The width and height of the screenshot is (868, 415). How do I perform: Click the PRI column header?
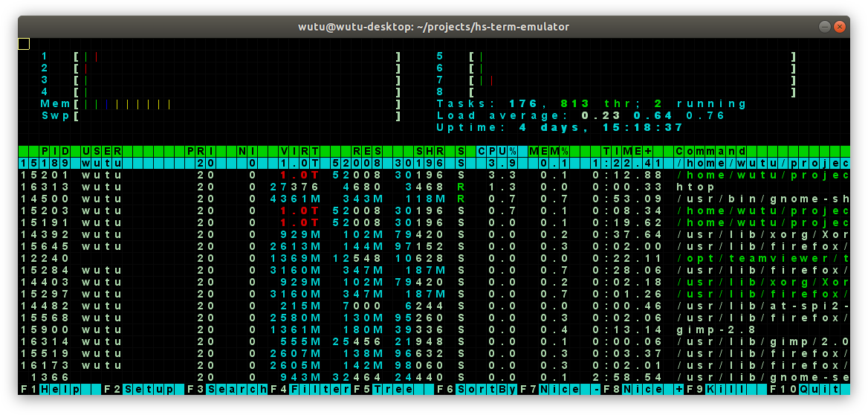tap(201, 151)
